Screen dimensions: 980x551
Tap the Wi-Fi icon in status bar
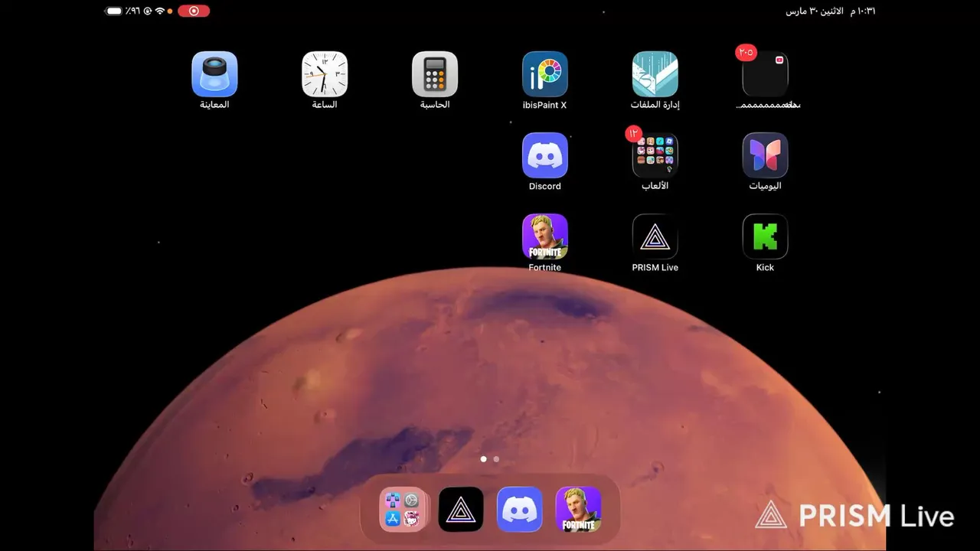[x=160, y=11]
